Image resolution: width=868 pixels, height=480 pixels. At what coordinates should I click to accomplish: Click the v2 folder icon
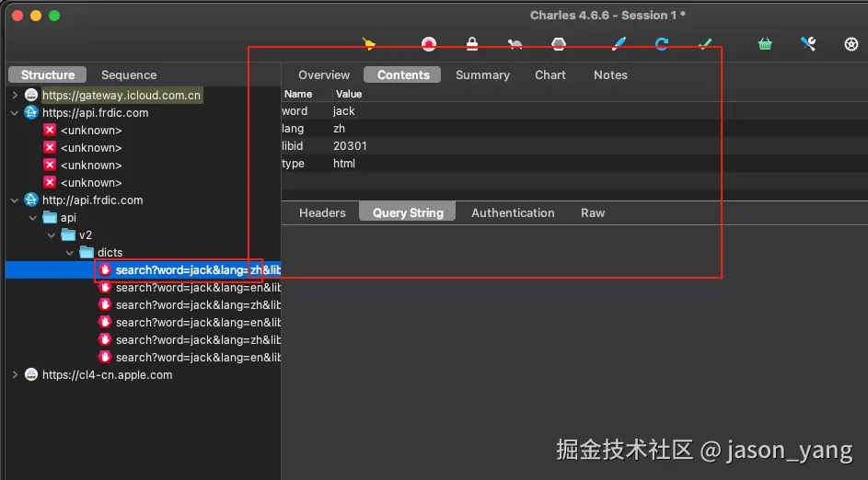coord(68,235)
